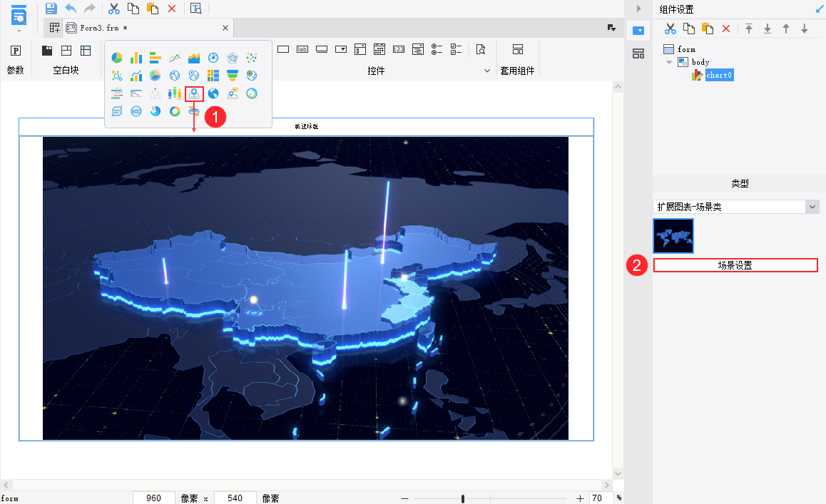826x504 pixels.
Task: Collapse the body tree node
Action: pyautogui.click(x=669, y=62)
